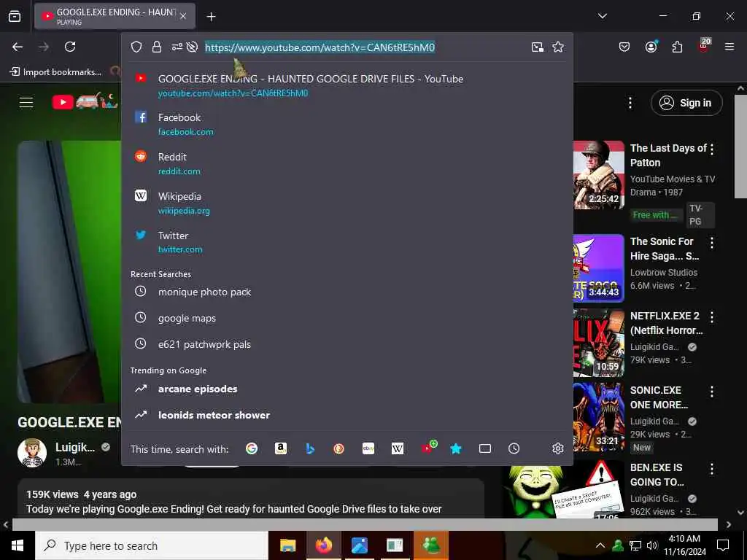Image resolution: width=747 pixels, height=560 pixels.
Task: Choose the Reddit suggestion
Action: click(347, 163)
